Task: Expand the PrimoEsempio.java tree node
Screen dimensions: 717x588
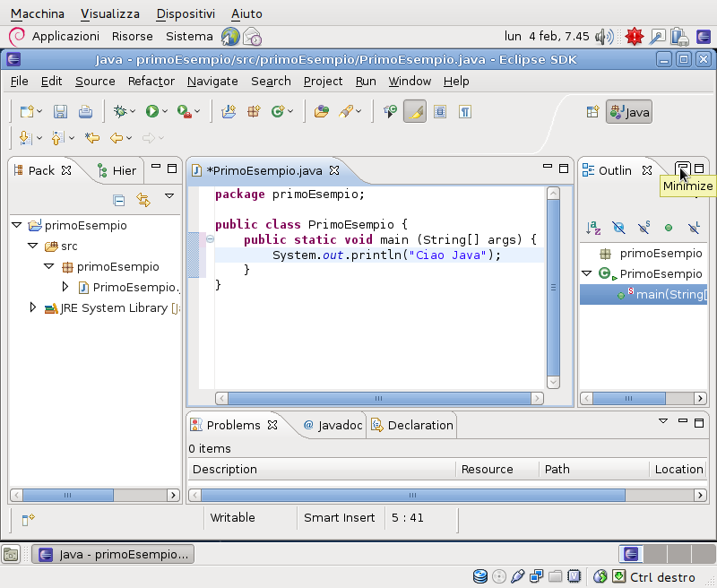Action: [x=65, y=287]
